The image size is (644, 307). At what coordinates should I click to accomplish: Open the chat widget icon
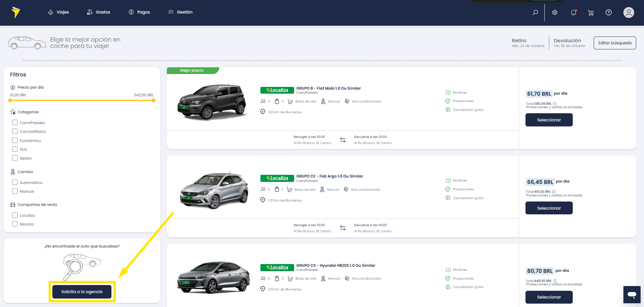(632, 294)
